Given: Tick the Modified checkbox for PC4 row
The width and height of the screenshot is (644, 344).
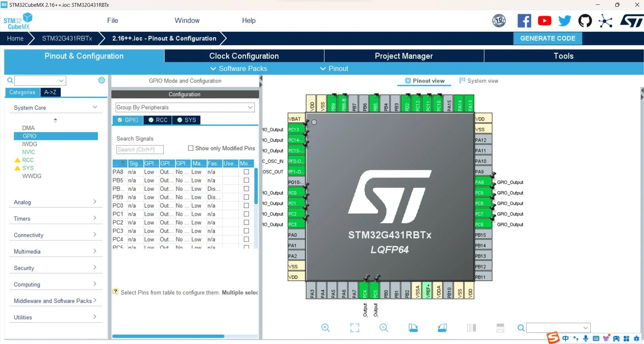Looking at the screenshot, I should 246,239.
